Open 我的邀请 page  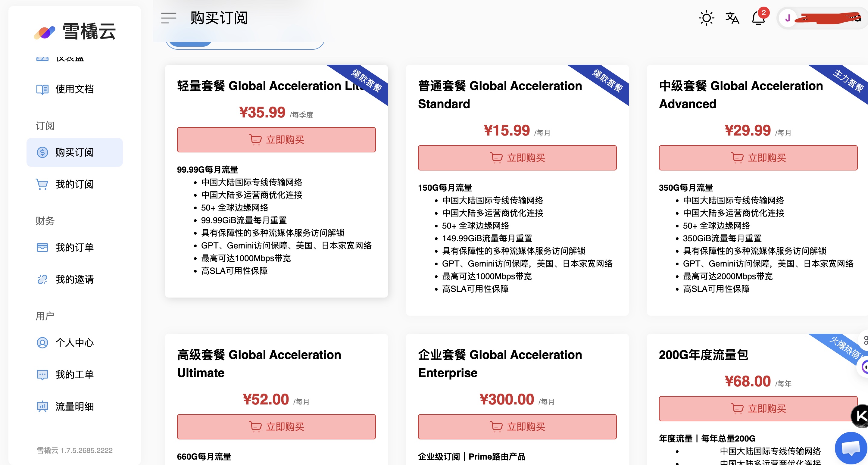[x=74, y=279]
